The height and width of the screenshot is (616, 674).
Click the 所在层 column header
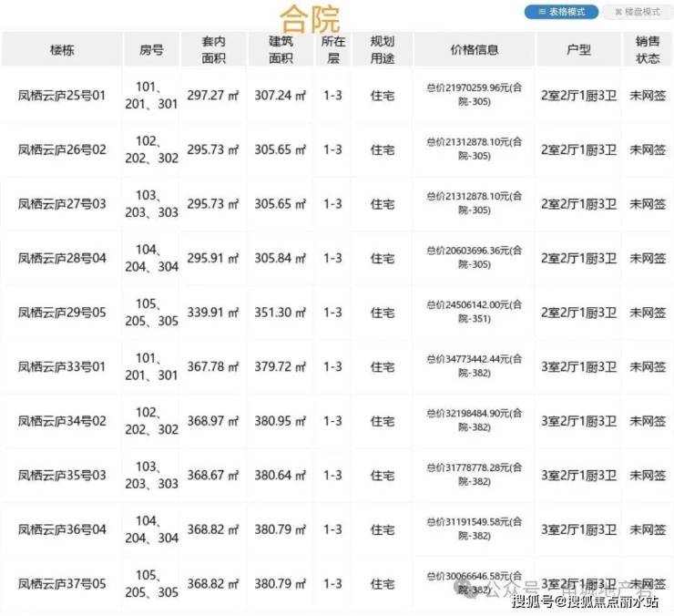pyautogui.click(x=333, y=50)
